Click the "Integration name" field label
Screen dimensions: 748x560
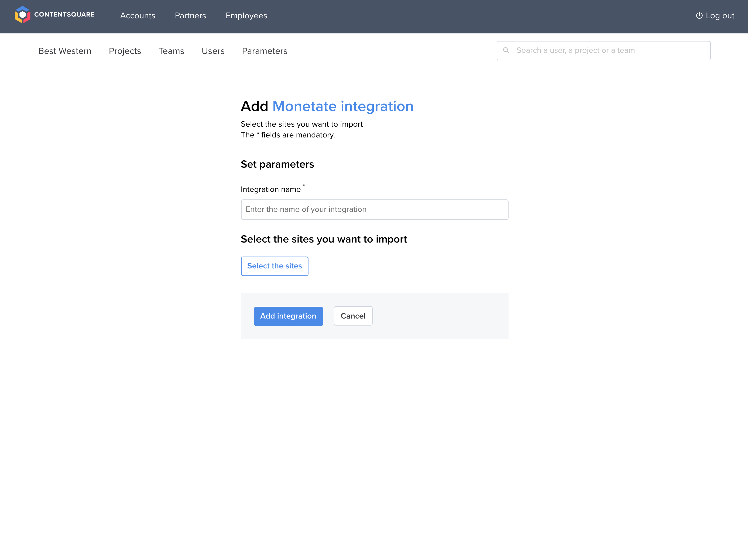(x=271, y=189)
